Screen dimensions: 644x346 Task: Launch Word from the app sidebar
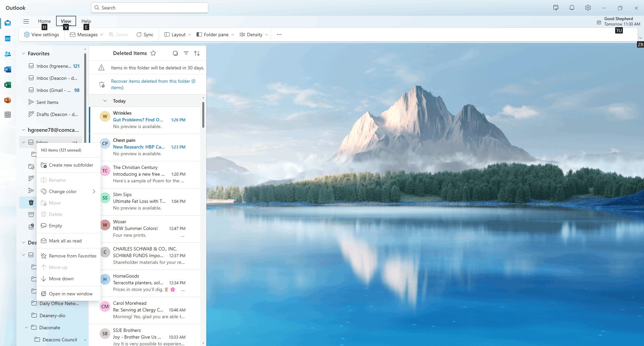(8, 69)
